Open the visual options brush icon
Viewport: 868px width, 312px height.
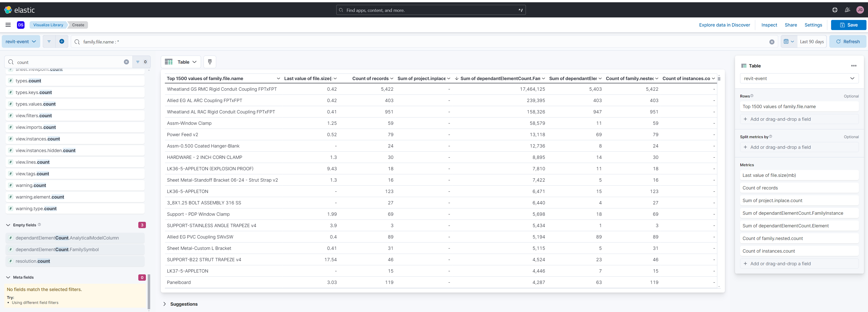click(x=210, y=62)
